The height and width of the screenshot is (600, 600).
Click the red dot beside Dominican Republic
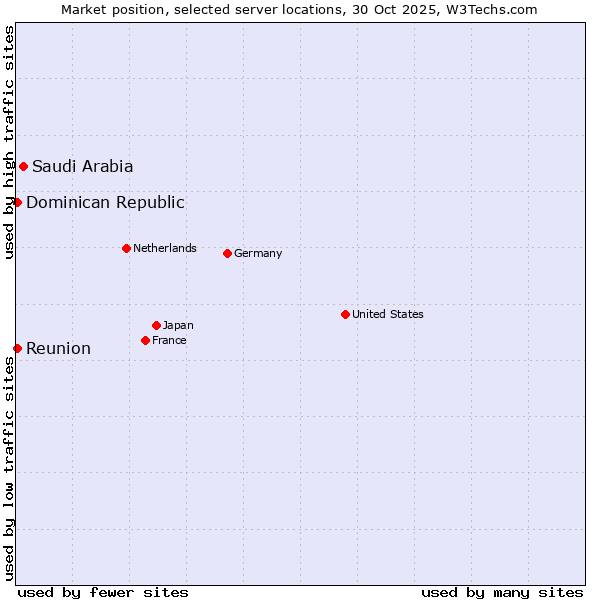click(x=17, y=202)
